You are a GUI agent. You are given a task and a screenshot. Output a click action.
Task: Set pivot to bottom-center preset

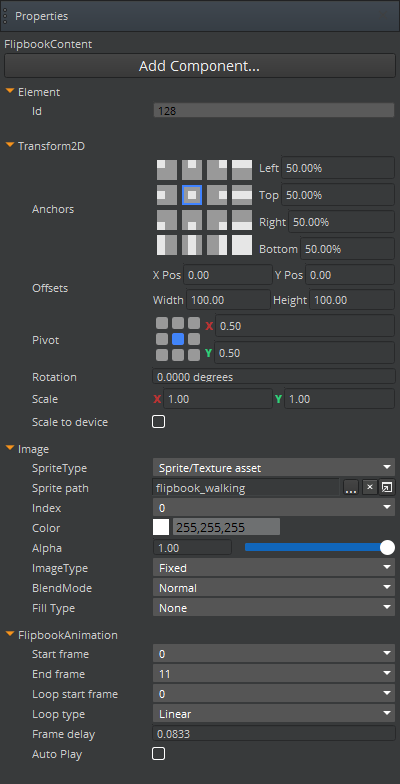tap(178, 355)
